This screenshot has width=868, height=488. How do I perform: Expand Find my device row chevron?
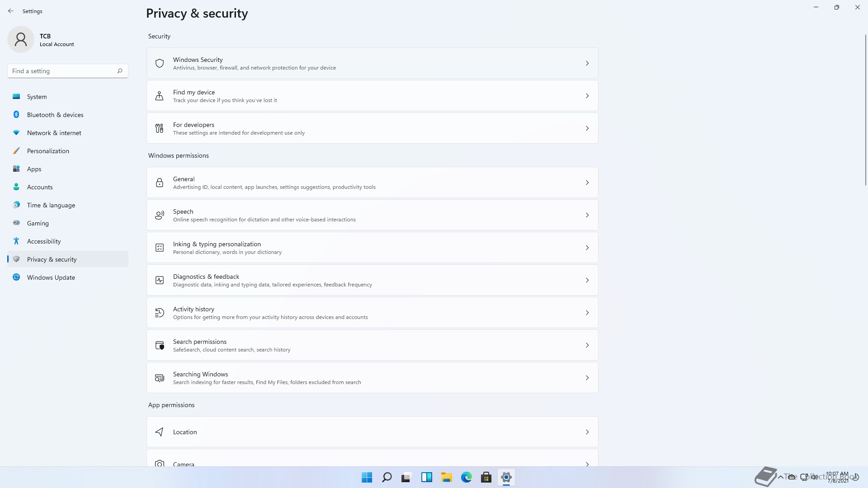[x=587, y=96]
